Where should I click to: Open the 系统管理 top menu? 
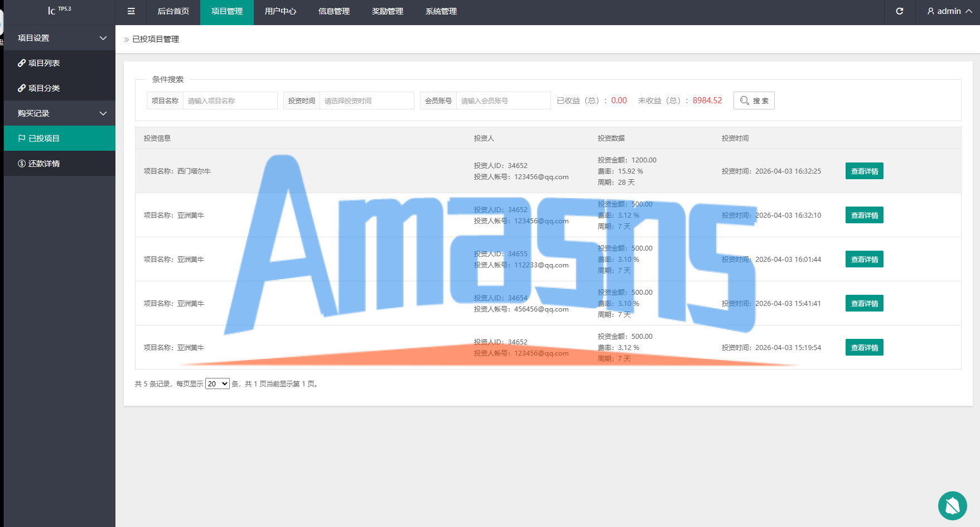(441, 11)
